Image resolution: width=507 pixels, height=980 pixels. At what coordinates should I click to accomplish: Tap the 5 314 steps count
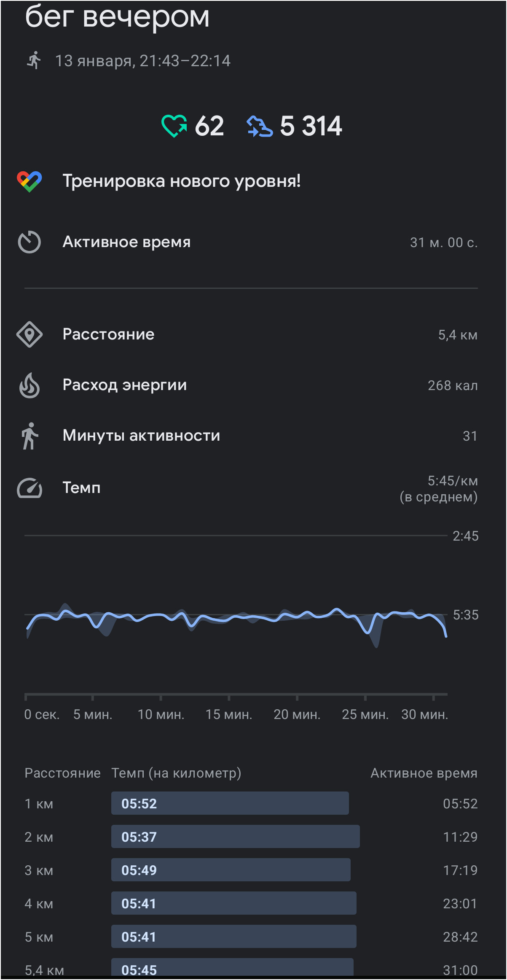point(311,126)
